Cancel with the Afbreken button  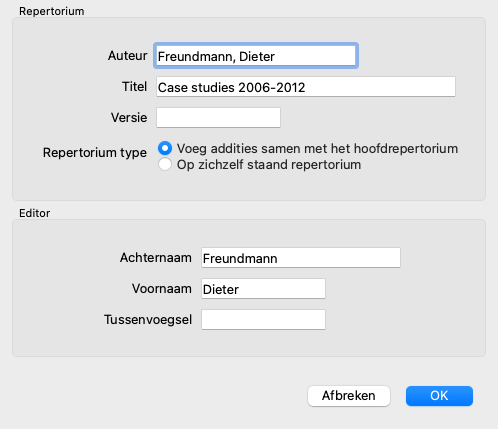pyautogui.click(x=349, y=396)
